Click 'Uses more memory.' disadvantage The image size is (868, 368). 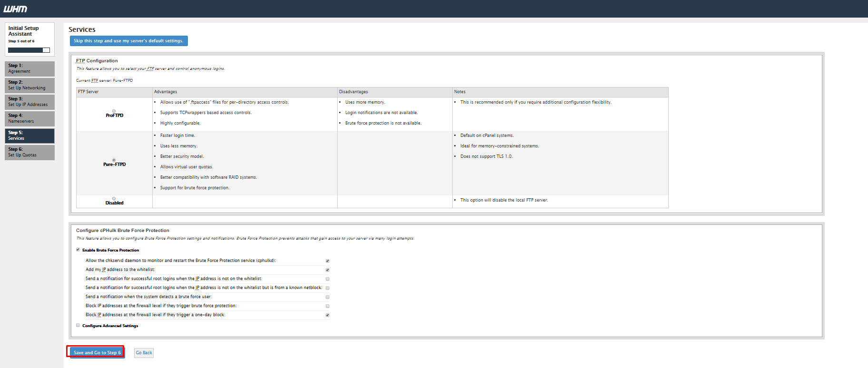click(x=365, y=102)
